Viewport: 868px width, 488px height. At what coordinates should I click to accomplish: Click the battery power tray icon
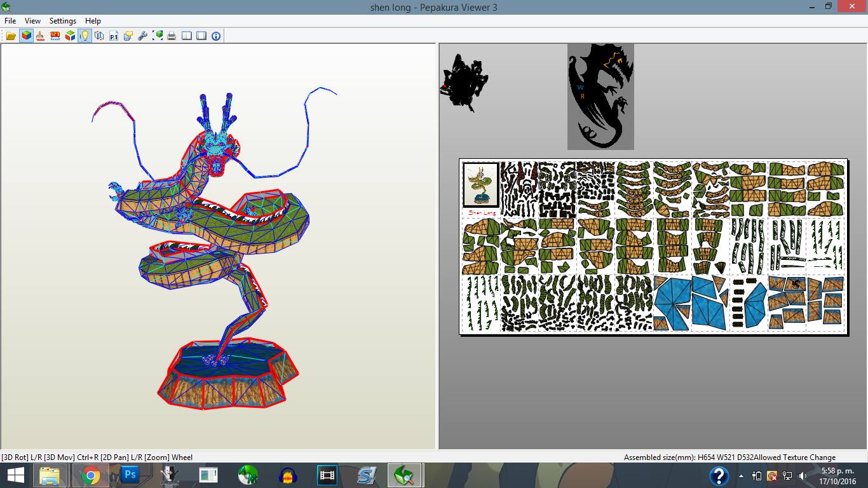[x=757, y=475]
